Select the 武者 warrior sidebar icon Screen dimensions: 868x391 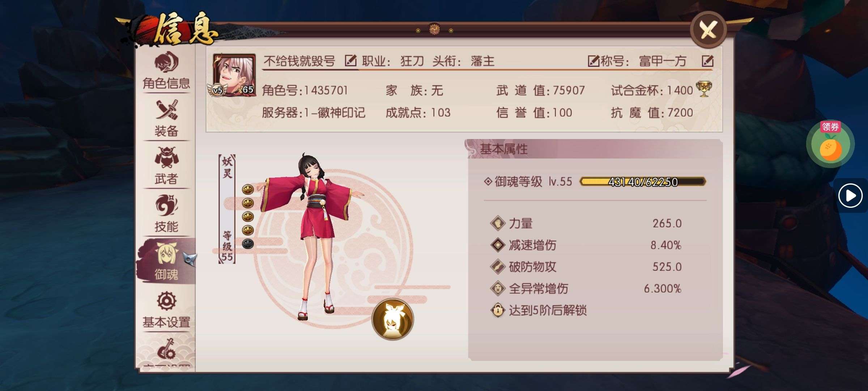click(166, 166)
